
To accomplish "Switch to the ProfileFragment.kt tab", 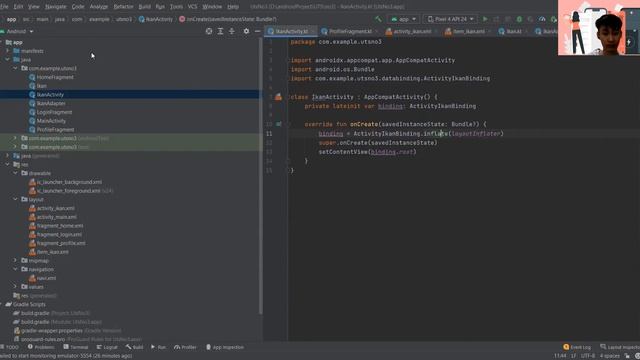I will point(350,31).
